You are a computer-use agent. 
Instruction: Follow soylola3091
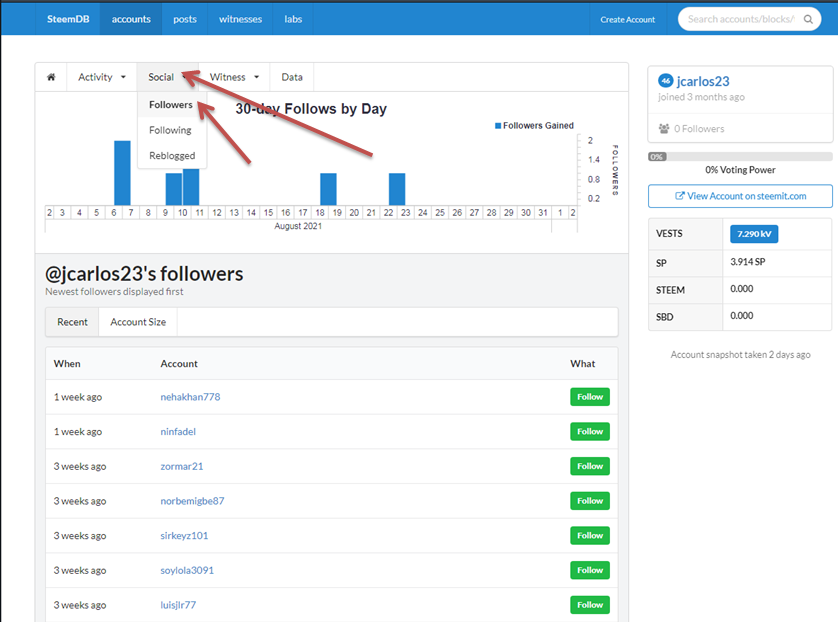tap(590, 570)
